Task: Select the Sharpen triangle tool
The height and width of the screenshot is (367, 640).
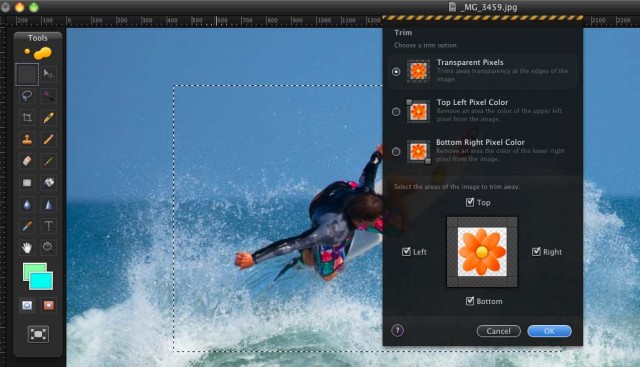Action: click(x=49, y=204)
